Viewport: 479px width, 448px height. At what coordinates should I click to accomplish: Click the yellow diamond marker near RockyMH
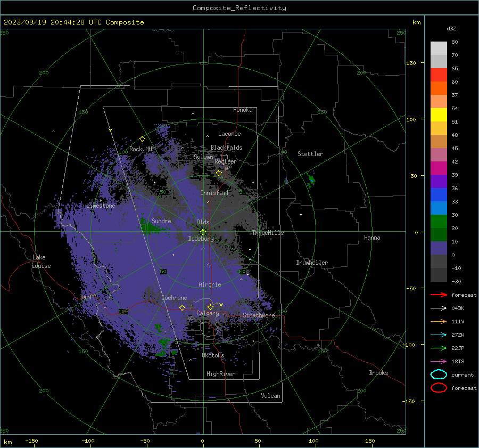142,139
